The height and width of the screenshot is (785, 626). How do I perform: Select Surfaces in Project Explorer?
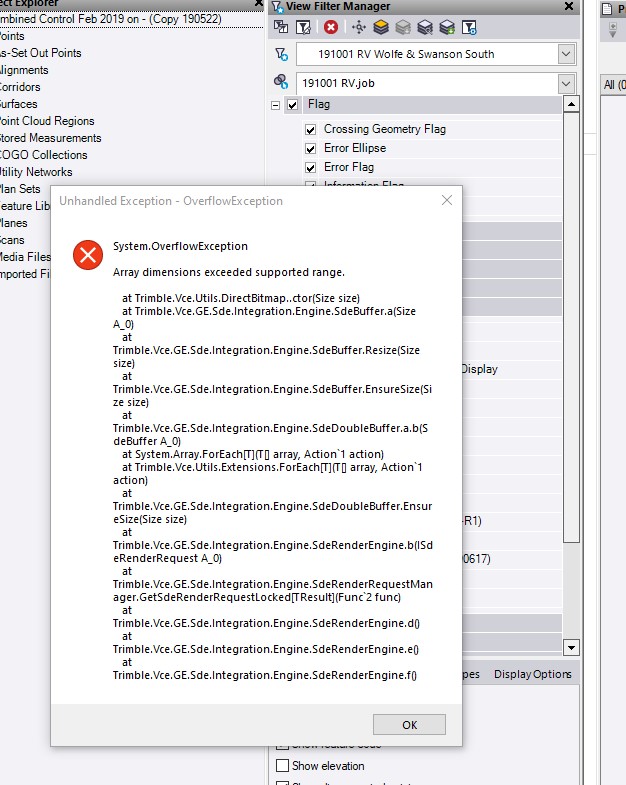click(19, 104)
